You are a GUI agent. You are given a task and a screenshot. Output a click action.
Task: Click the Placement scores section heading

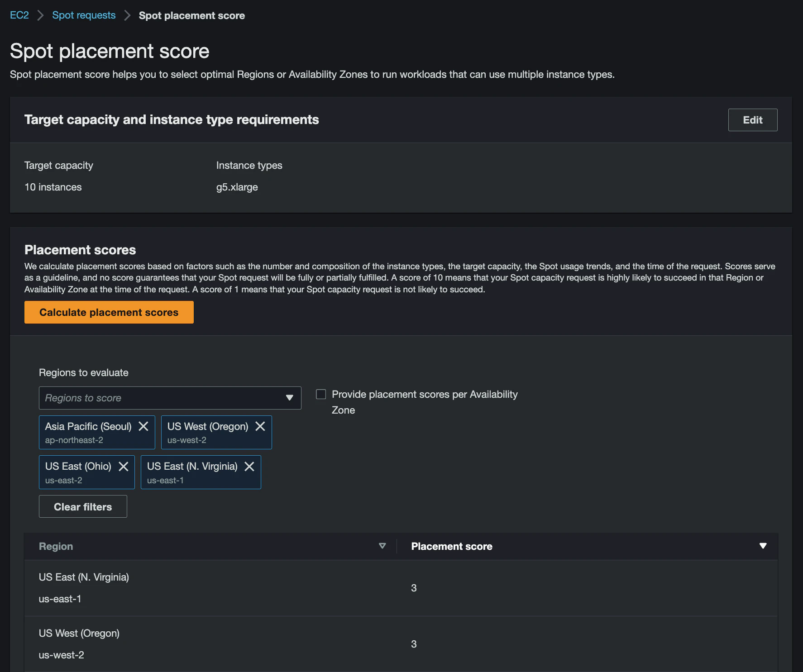click(x=80, y=250)
